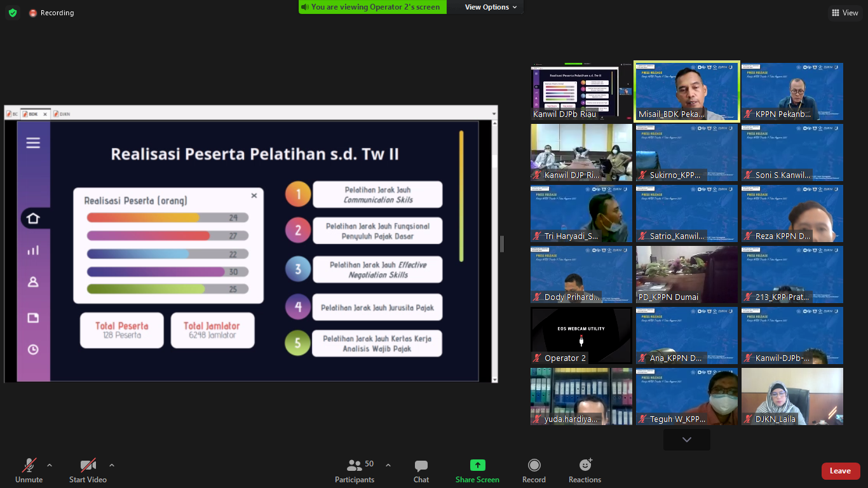The width and height of the screenshot is (868, 488).
Task: Unmute the microphone
Action: [x=29, y=471]
